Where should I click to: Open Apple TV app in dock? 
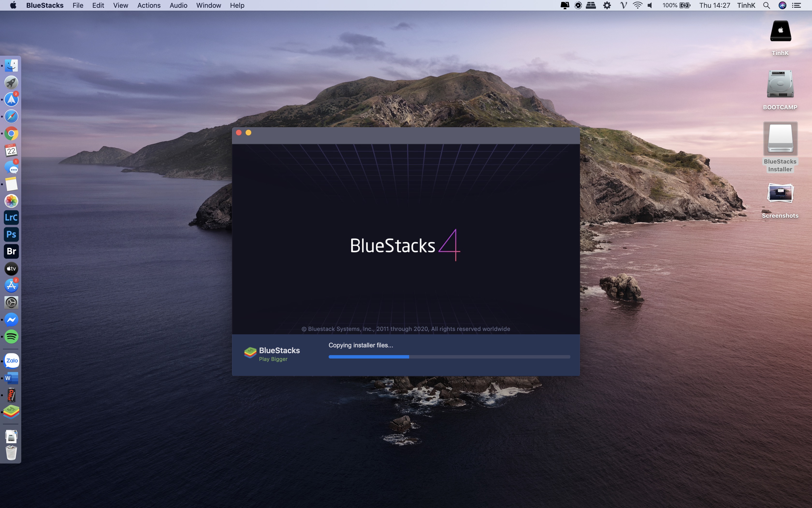(x=11, y=269)
